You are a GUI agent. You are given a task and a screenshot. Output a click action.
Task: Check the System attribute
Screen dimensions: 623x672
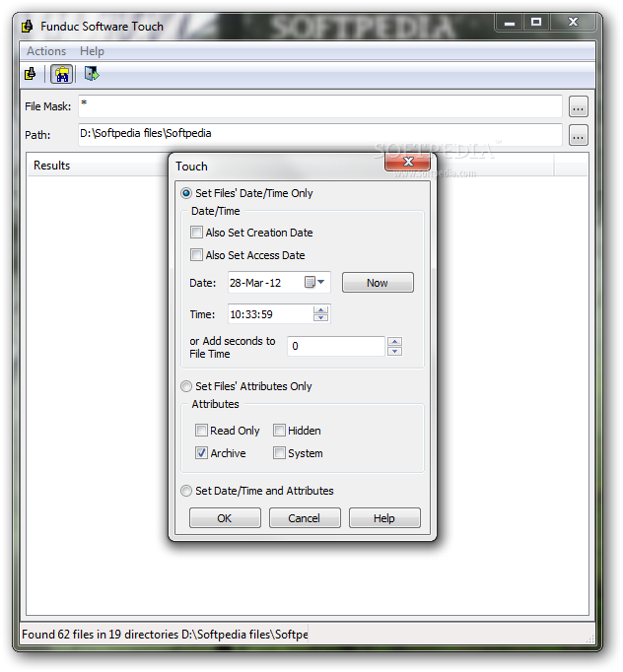(x=279, y=453)
